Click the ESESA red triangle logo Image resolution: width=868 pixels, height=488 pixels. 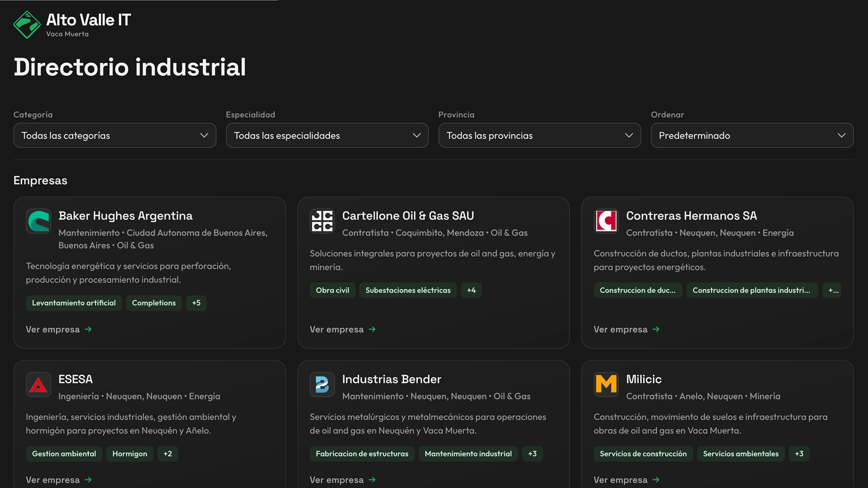click(x=38, y=385)
